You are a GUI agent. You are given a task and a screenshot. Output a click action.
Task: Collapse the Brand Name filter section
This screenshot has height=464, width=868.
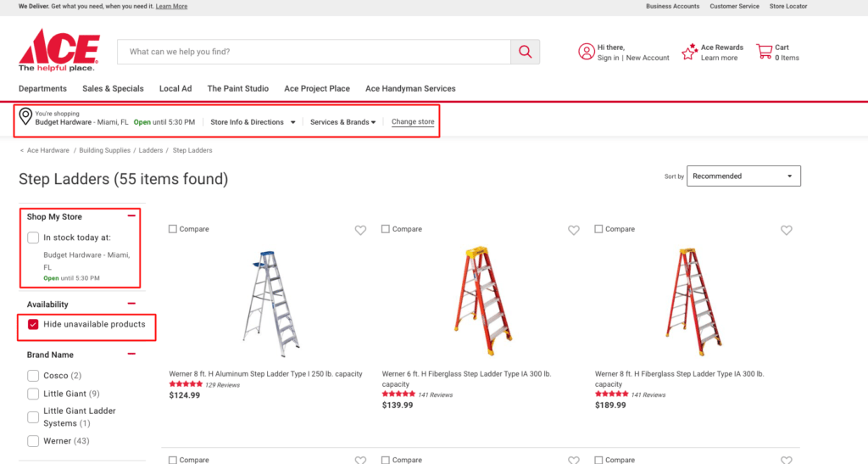tap(131, 354)
